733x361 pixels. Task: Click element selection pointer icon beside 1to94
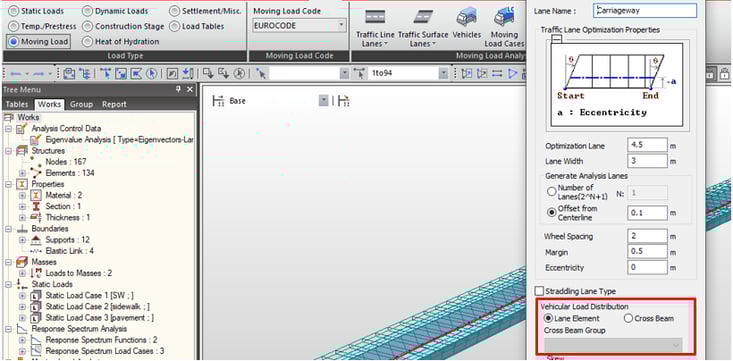coord(359,73)
